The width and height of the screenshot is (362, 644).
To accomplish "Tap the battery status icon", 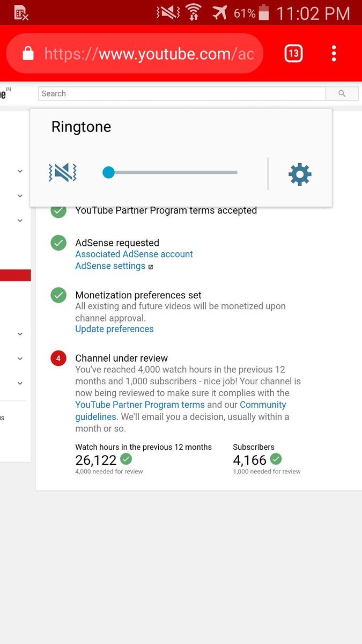I will (263, 12).
